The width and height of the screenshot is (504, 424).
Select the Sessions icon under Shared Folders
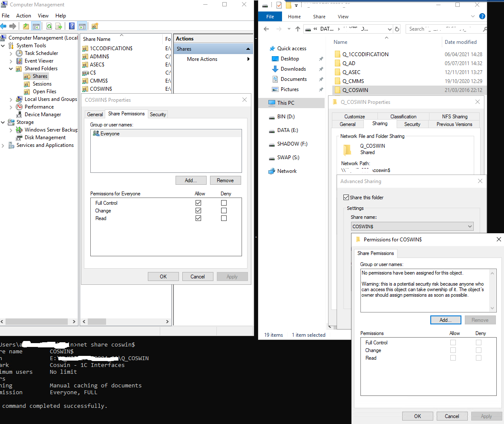(27, 84)
